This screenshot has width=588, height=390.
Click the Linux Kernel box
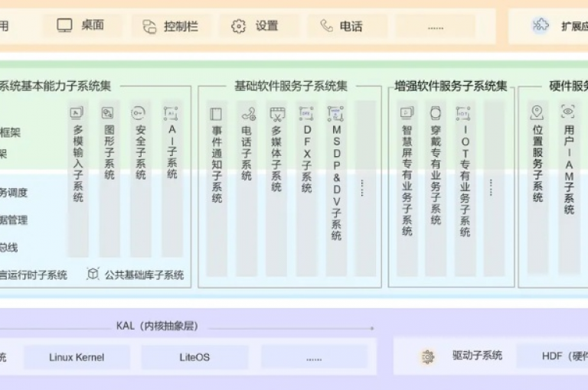click(77, 357)
